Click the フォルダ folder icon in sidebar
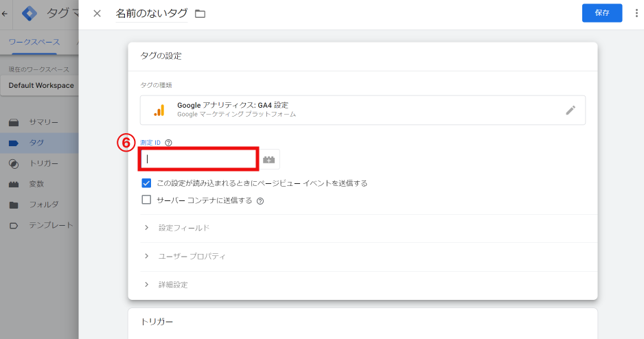The height and width of the screenshot is (339, 644). click(x=14, y=204)
